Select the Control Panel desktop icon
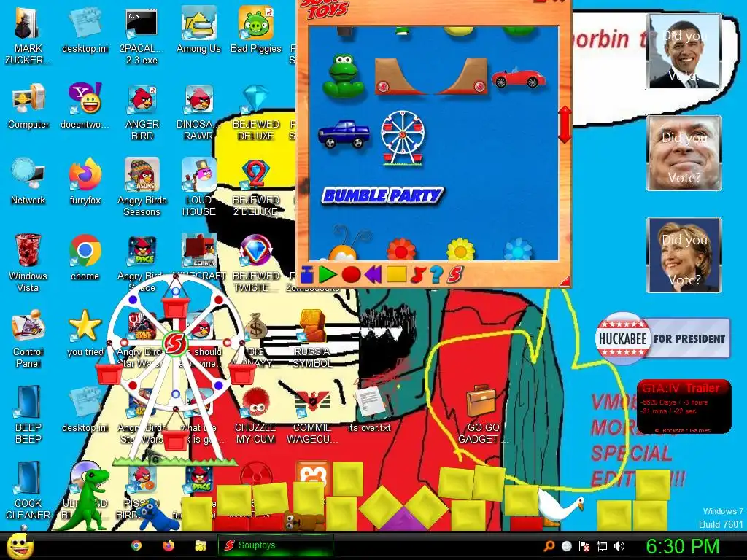 tap(28, 338)
